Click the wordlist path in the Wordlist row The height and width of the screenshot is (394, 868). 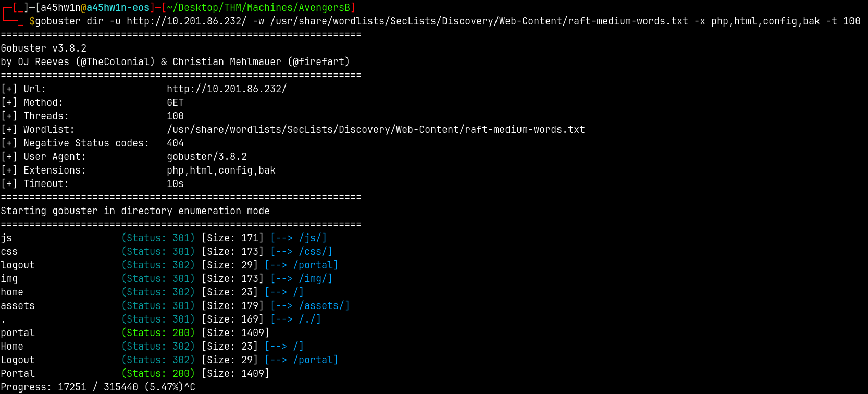click(376, 130)
